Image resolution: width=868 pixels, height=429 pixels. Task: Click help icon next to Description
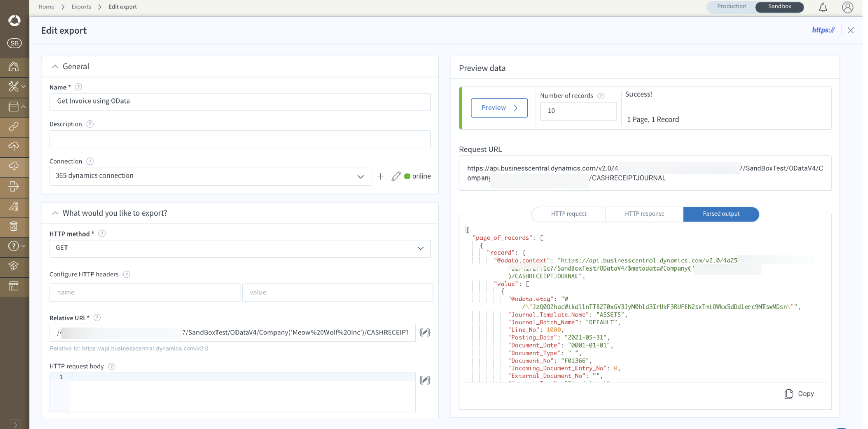pos(90,124)
